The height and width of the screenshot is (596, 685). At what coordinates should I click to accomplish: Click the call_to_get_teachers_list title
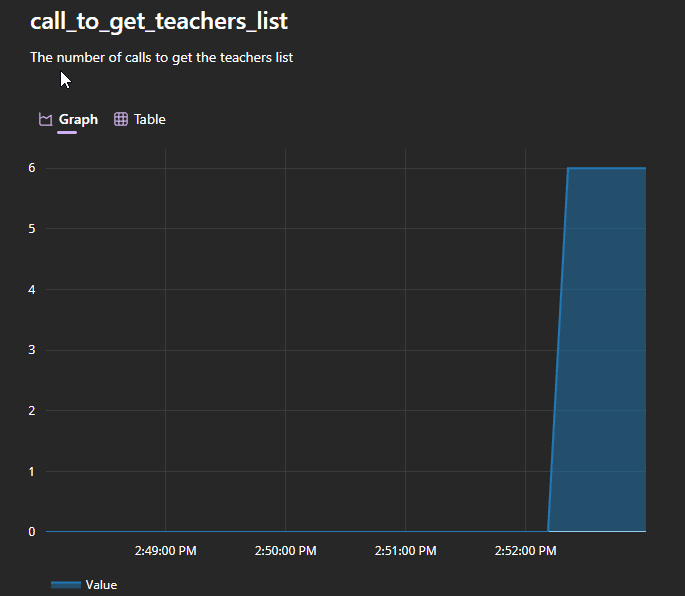[x=159, y=21]
